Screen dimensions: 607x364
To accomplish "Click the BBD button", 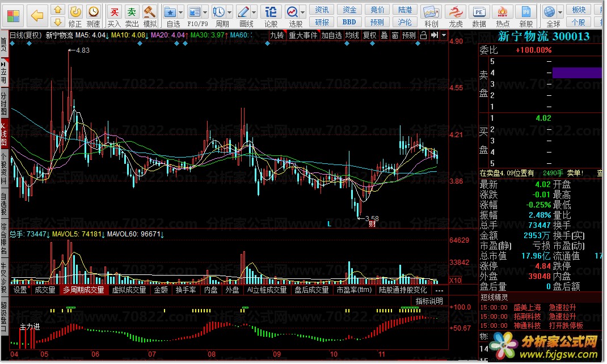I will coord(349,22).
